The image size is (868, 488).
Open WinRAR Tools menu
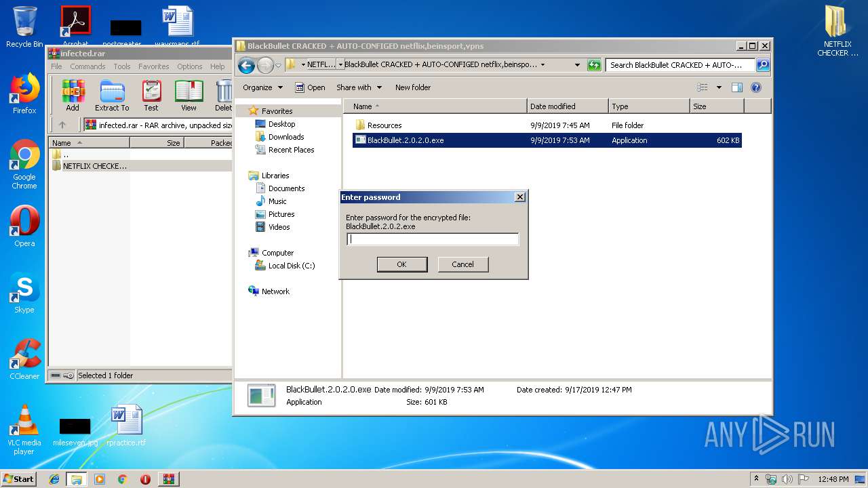tap(122, 66)
